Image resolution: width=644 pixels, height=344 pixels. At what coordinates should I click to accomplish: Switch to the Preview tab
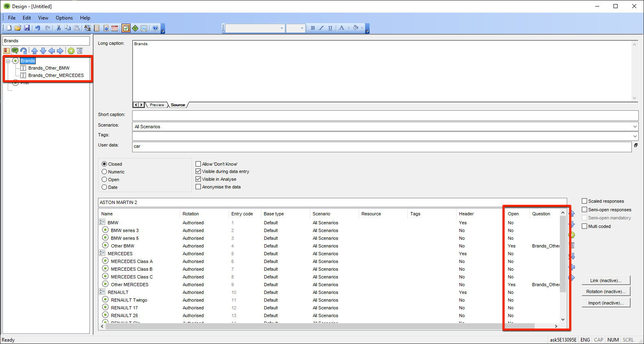coord(157,105)
